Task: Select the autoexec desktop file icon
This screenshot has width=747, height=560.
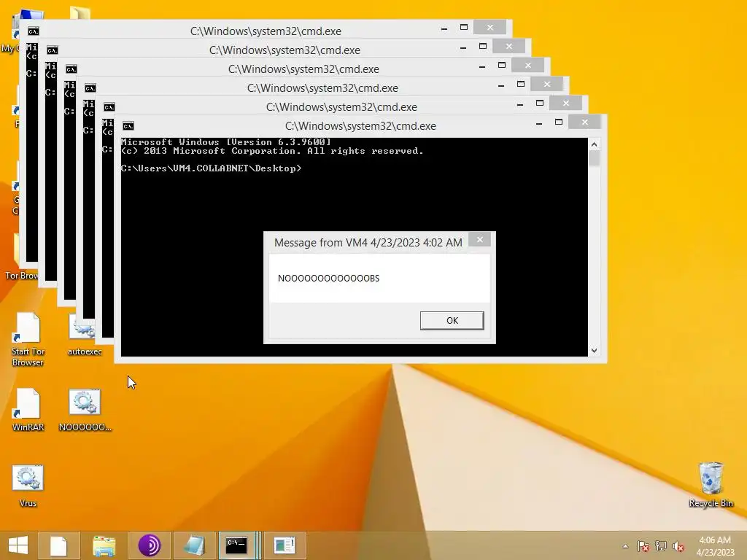Action: coord(85,335)
